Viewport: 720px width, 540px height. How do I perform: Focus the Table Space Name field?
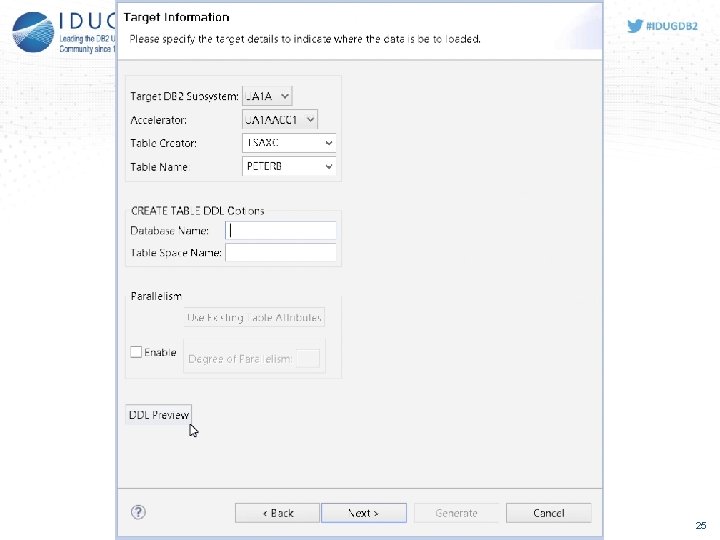281,253
